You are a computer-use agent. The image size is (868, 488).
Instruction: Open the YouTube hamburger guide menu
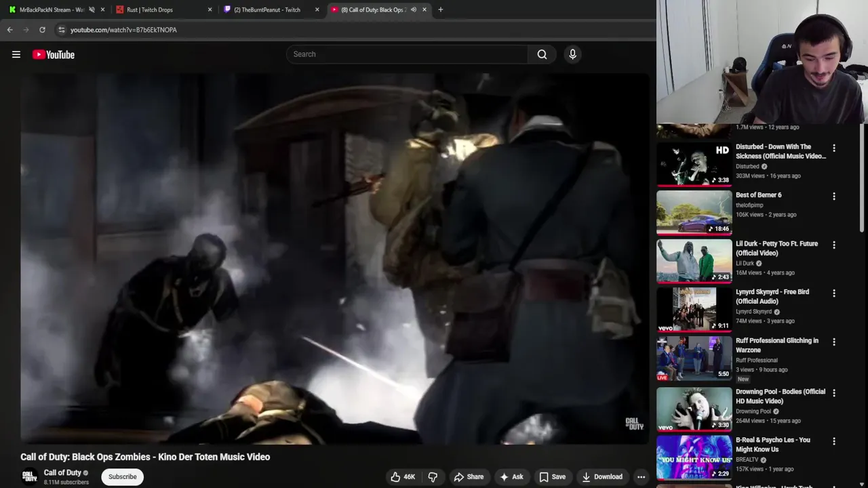pos(16,55)
